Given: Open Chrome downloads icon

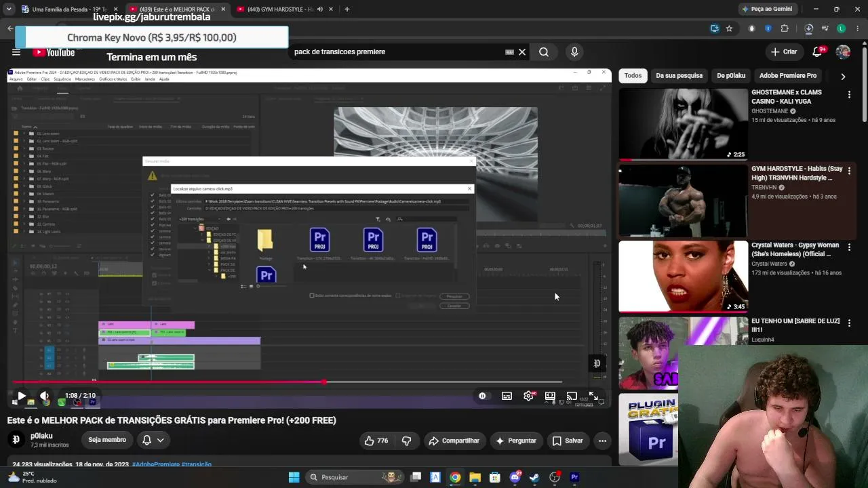Looking at the screenshot, I should click(x=808, y=28).
